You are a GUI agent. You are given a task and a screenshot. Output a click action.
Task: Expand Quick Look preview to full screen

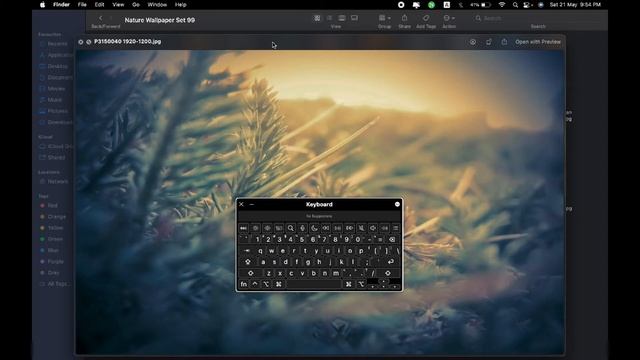pyautogui.click(x=88, y=42)
